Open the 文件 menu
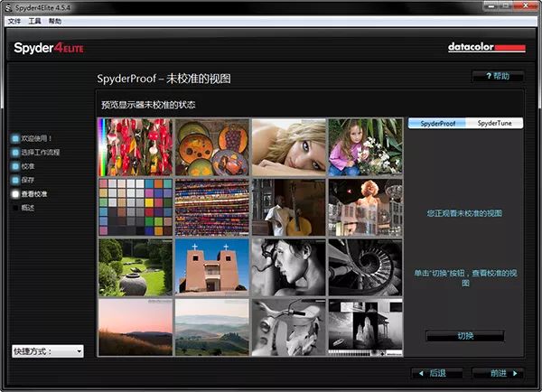This screenshot has height=392, width=542. [x=14, y=20]
